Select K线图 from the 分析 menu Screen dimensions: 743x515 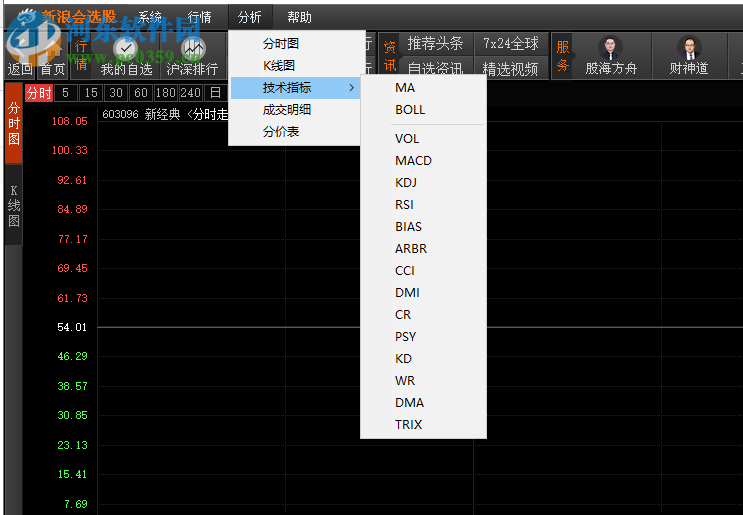296,65
